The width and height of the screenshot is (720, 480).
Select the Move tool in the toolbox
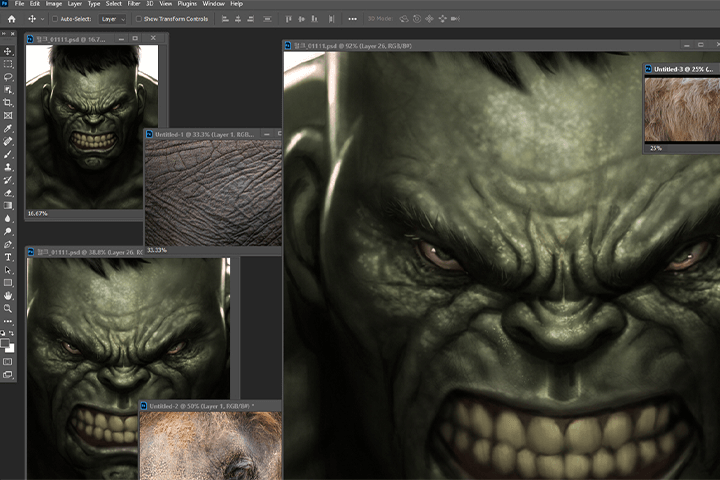point(8,51)
